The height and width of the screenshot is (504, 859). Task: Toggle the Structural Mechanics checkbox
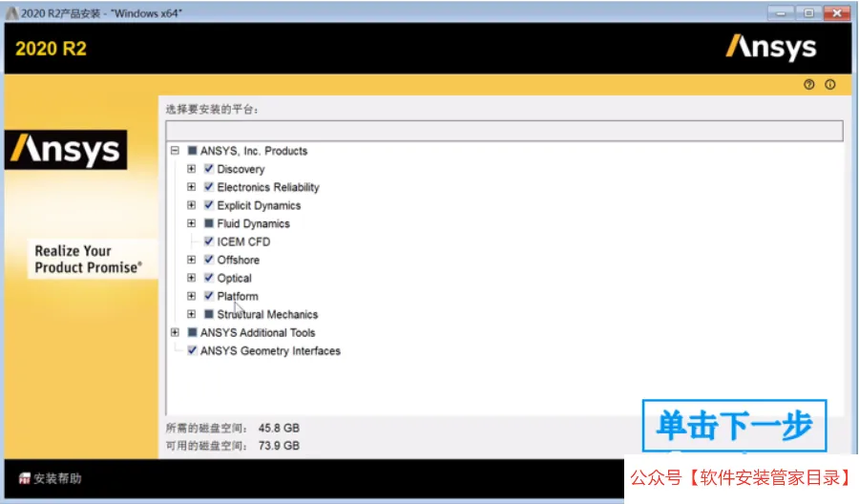click(209, 314)
